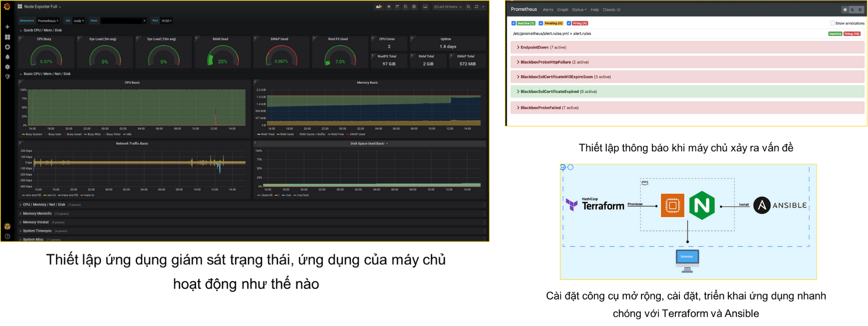Open the Last 24 hours time range picker
Image resolution: width=868 pixels, height=326 pixels.
(448, 7)
